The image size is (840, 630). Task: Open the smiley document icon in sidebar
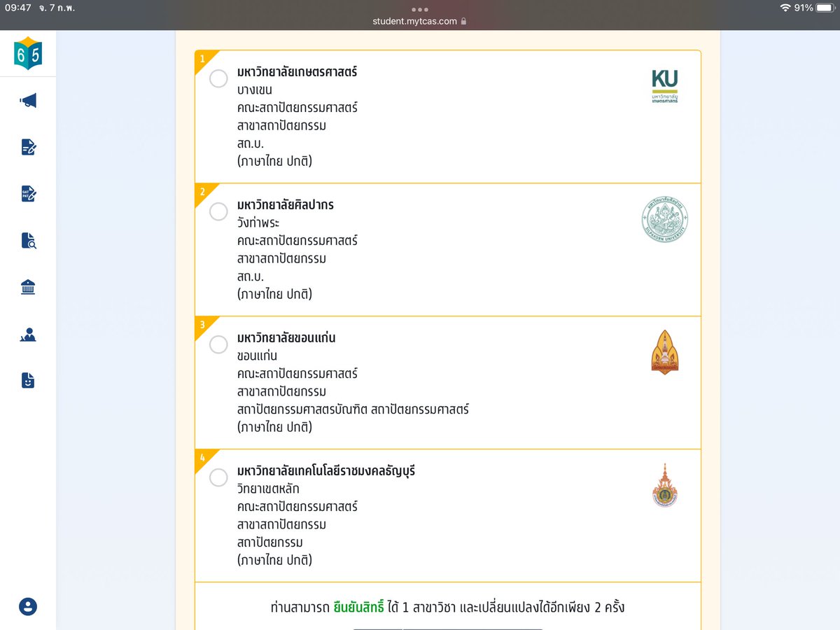[28, 381]
